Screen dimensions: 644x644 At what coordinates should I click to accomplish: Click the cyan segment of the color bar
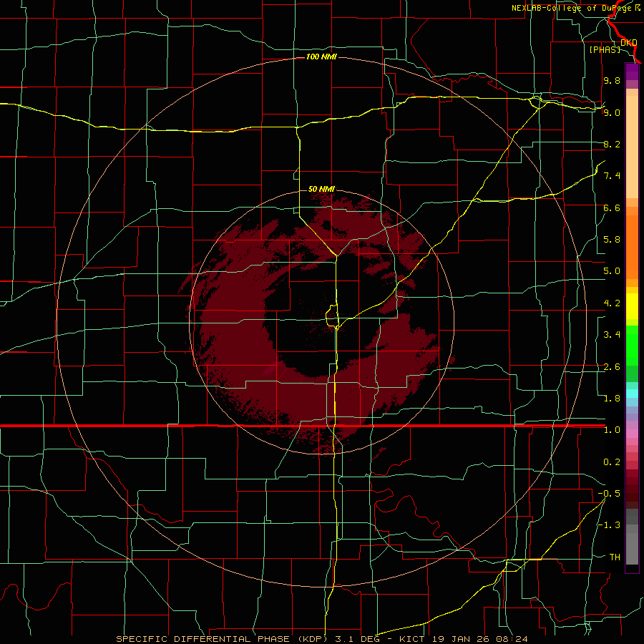tap(632, 394)
